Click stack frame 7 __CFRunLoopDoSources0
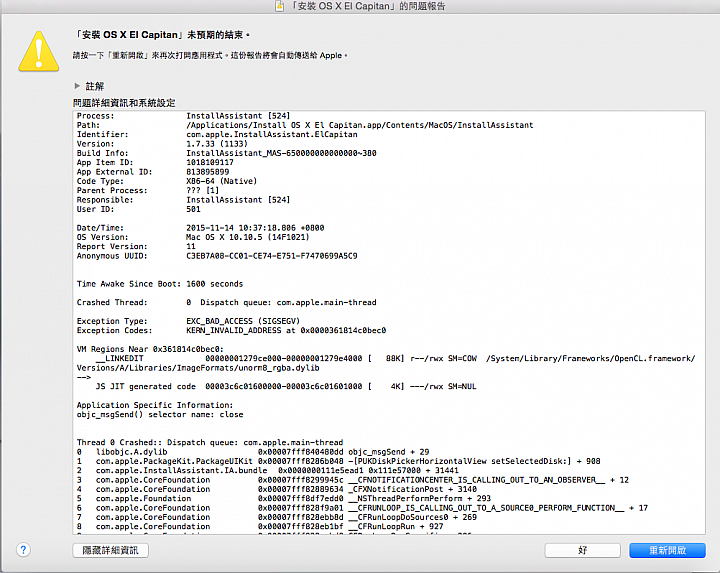Viewport: 720px width, 573px height. tap(277, 517)
